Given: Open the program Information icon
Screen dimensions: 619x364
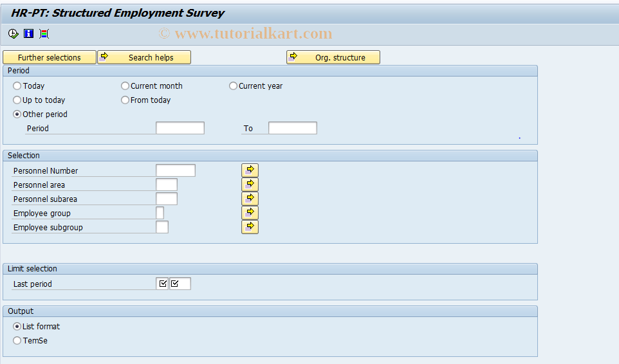Looking at the screenshot, I should [28, 34].
